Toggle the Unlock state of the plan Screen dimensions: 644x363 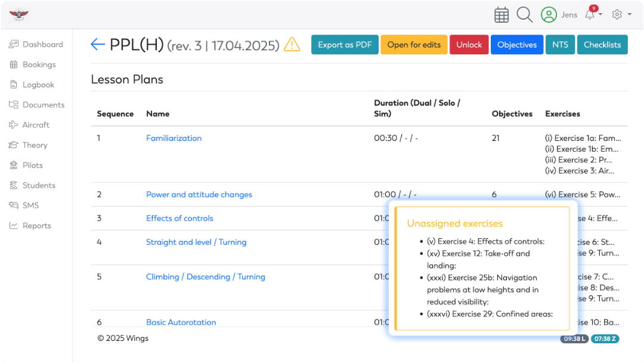pos(469,44)
